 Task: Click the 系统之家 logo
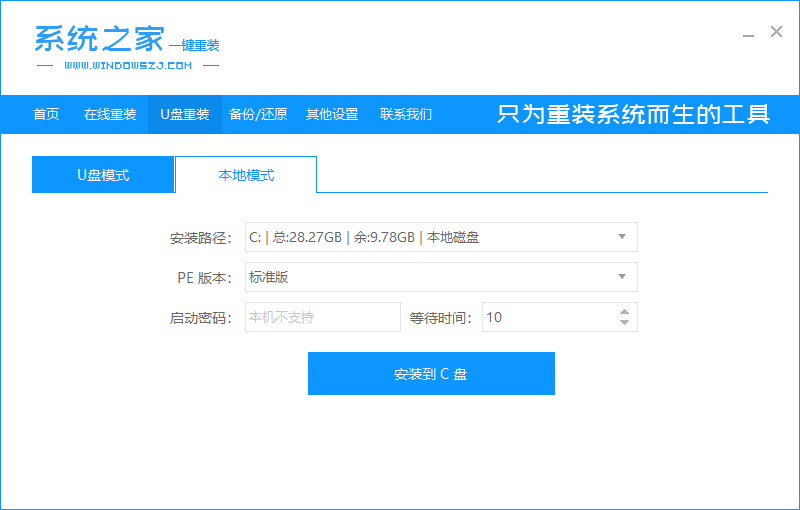tap(98, 39)
